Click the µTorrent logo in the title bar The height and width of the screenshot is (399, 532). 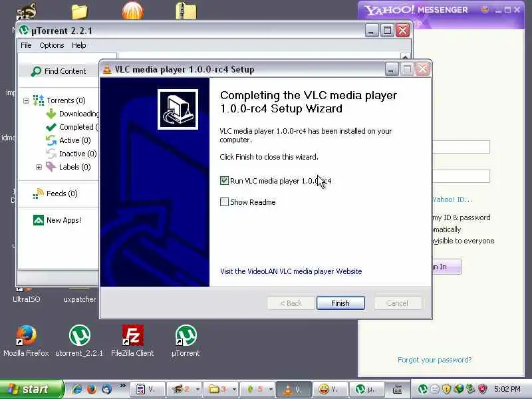pyautogui.click(x=24, y=31)
